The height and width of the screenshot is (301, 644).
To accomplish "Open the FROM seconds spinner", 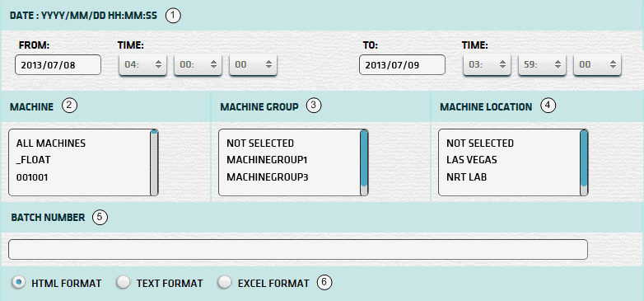I will click(x=253, y=65).
